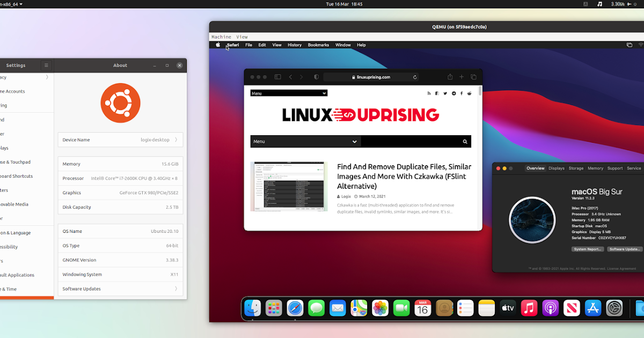Open App Store from the macOS dock

click(593, 308)
